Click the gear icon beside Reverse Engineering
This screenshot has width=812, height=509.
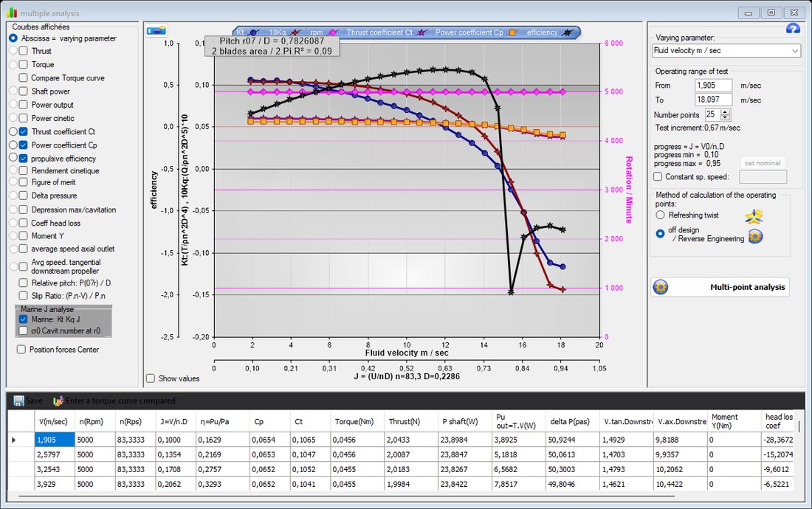[756, 236]
